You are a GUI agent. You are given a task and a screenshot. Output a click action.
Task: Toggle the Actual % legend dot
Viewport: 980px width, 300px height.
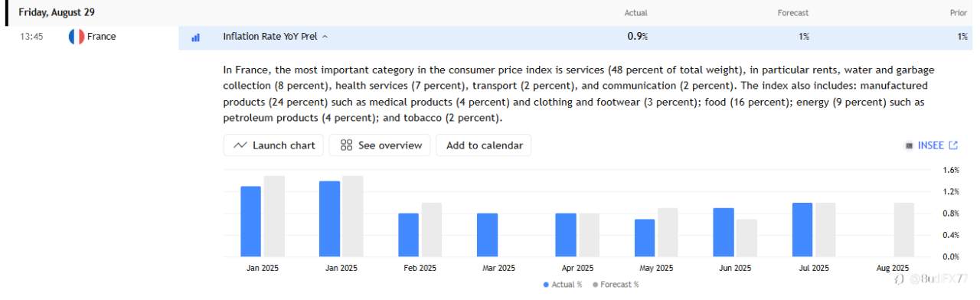point(546,285)
